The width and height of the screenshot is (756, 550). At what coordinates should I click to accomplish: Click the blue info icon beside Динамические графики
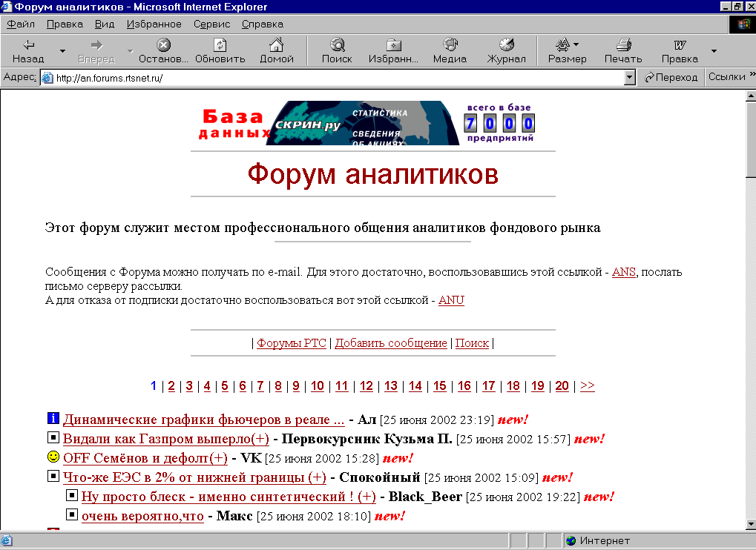(53, 419)
